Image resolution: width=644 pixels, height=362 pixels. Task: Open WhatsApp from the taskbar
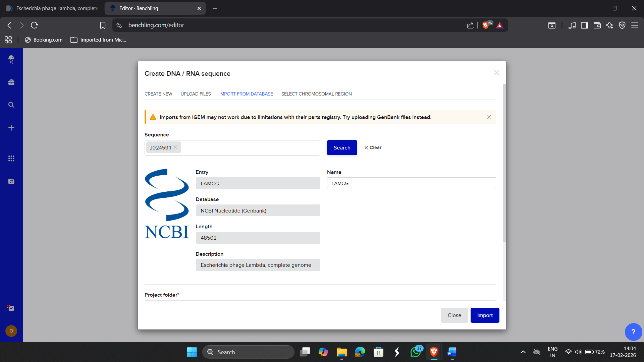click(x=416, y=352)
